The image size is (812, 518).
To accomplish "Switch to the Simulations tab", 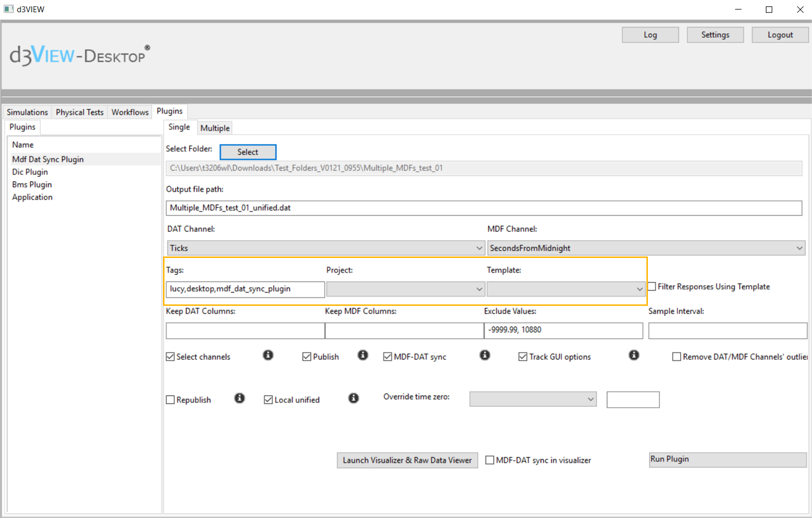I will coord(27,112).
